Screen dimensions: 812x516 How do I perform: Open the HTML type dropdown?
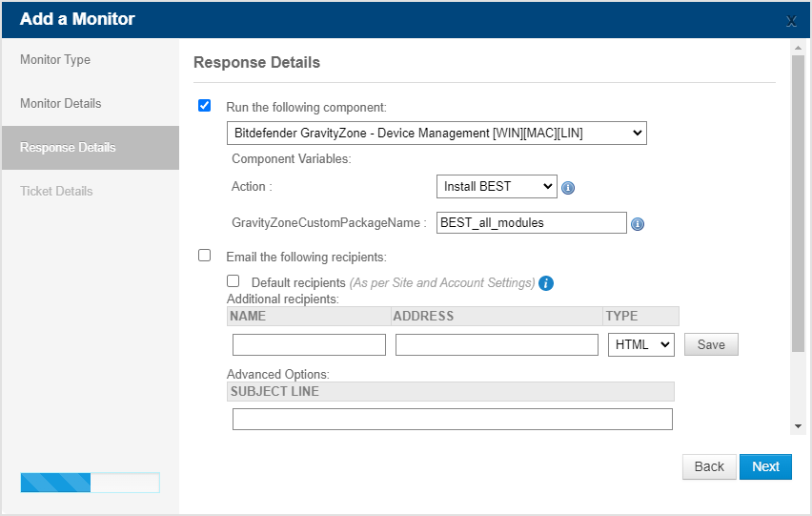tap(641, 344)
